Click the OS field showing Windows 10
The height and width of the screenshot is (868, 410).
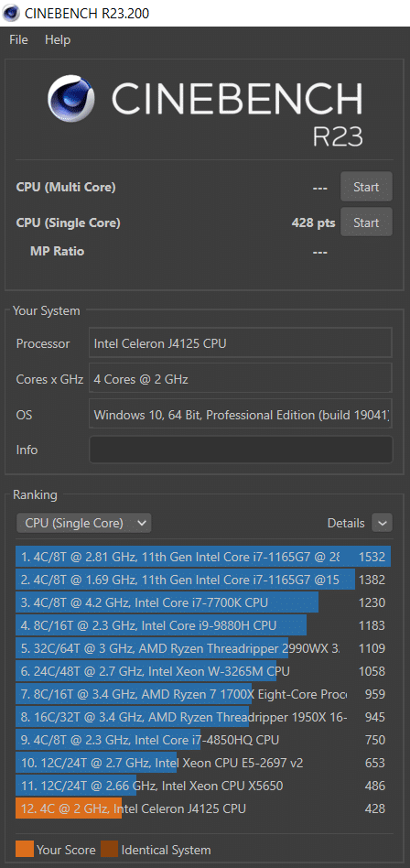[x=241, y=414]
